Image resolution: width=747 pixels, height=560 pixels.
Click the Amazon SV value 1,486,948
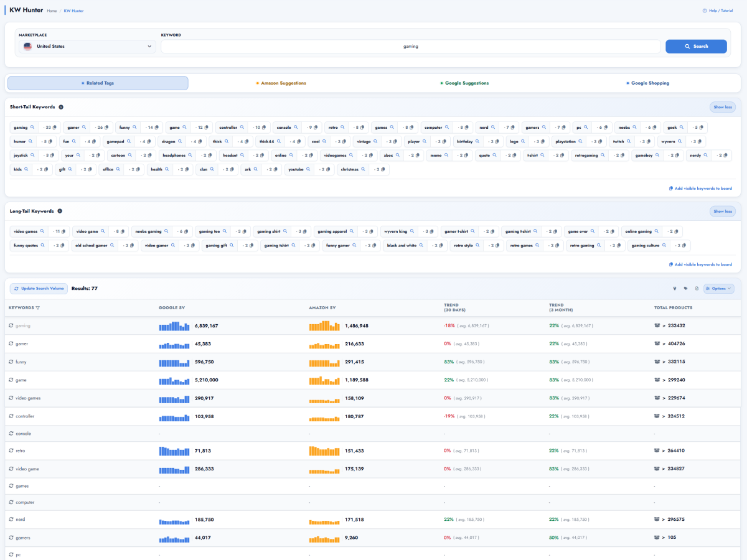coord(355,326)
